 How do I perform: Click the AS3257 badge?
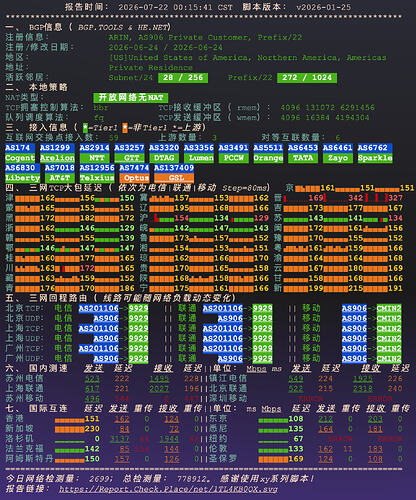click(129, 148)
